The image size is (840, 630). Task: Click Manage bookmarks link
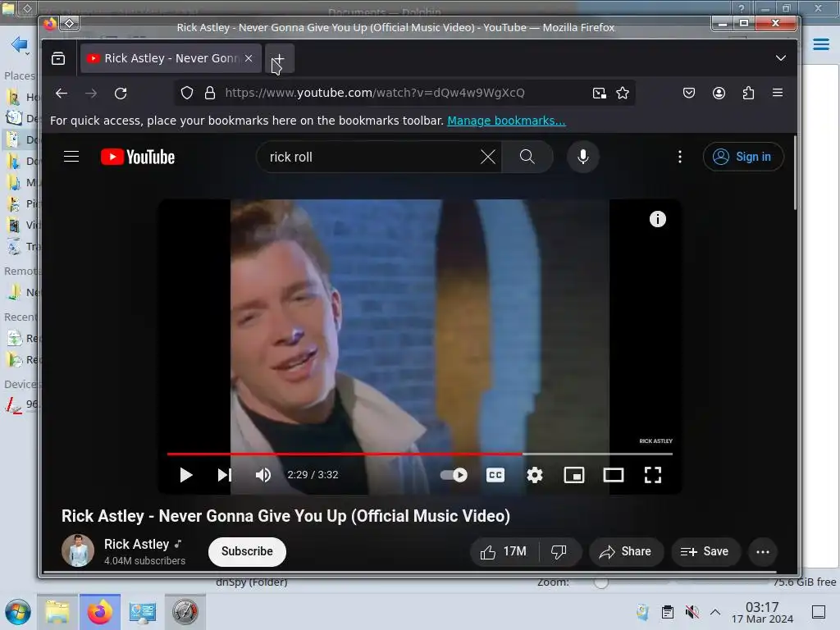pyautogui.click(x=506, y=121)
